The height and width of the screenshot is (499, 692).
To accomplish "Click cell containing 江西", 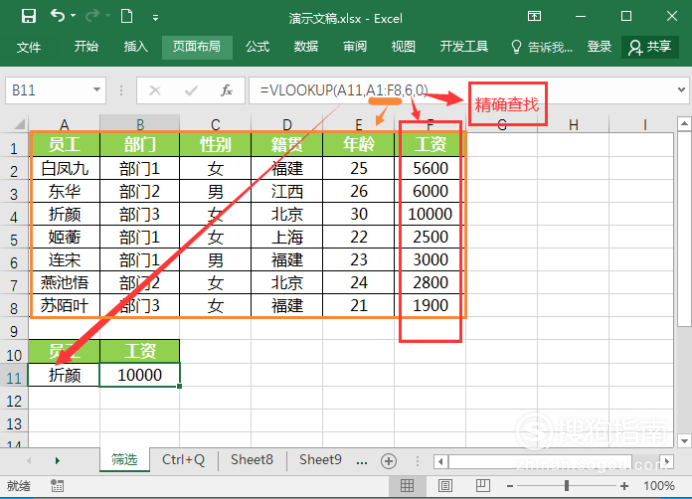I will tap(287, 191).
